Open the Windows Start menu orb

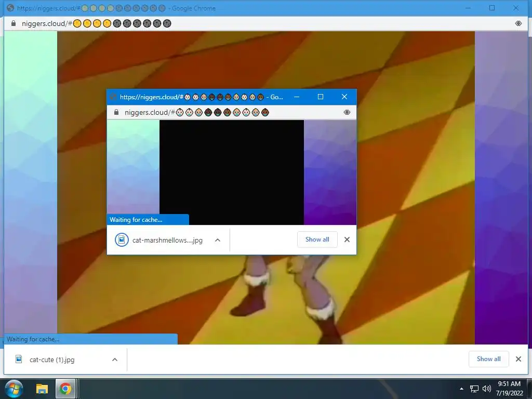click(x=14, y=389)
